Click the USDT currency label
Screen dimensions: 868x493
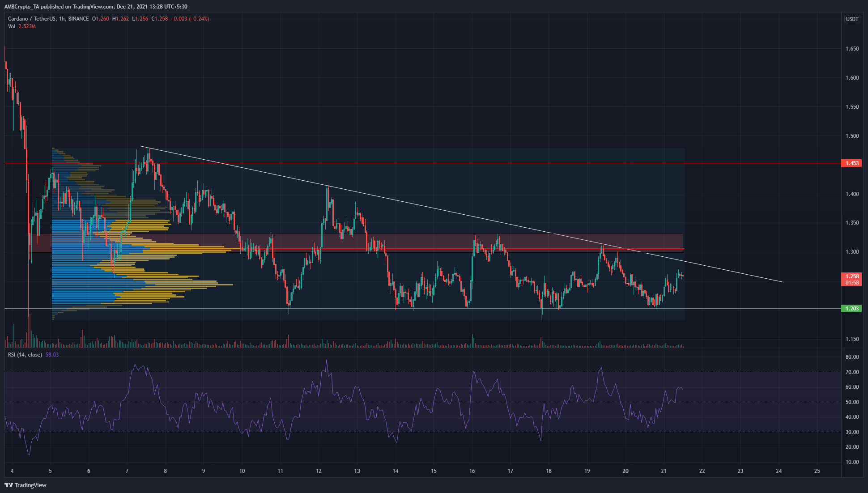pos(852,19)
